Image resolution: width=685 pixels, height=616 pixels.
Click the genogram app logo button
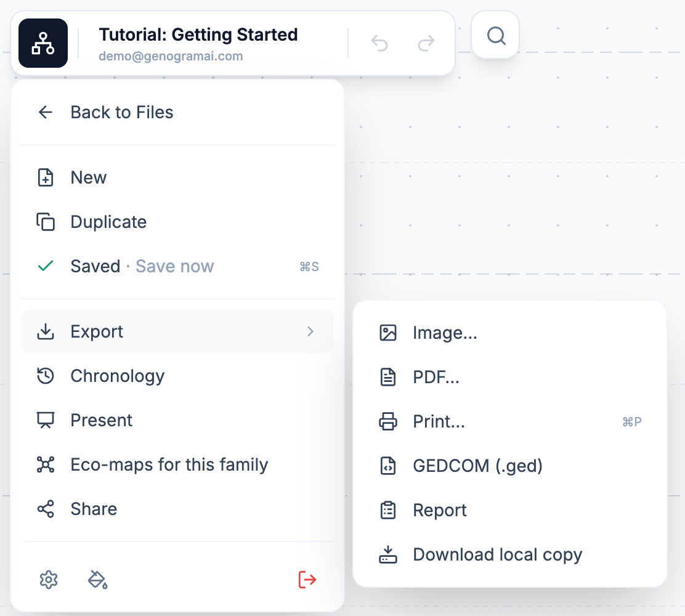pyautogui.click(x=43, y=43)
